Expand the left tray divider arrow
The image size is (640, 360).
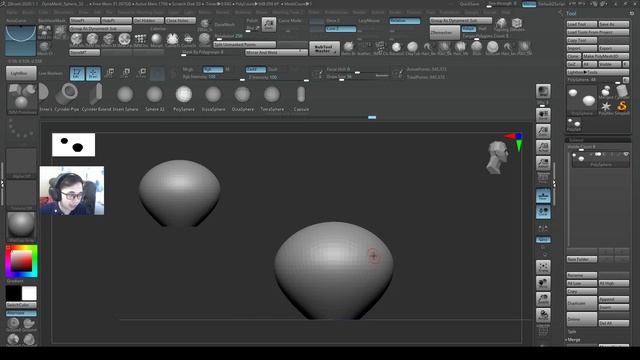[x=2, y=184]
